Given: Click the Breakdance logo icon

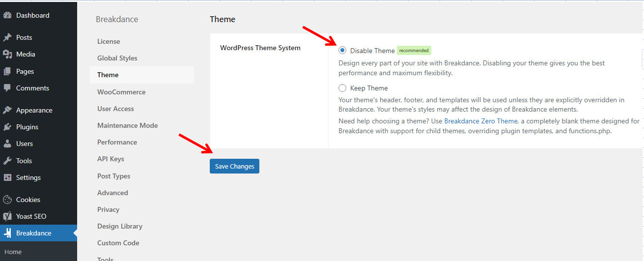Looking at the screenshot, I should point(7,233).
